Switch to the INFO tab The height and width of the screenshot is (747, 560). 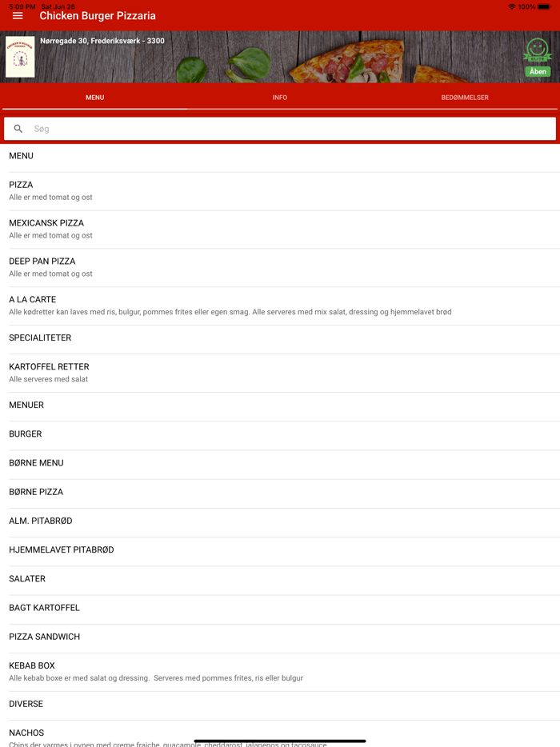point(280,98)
